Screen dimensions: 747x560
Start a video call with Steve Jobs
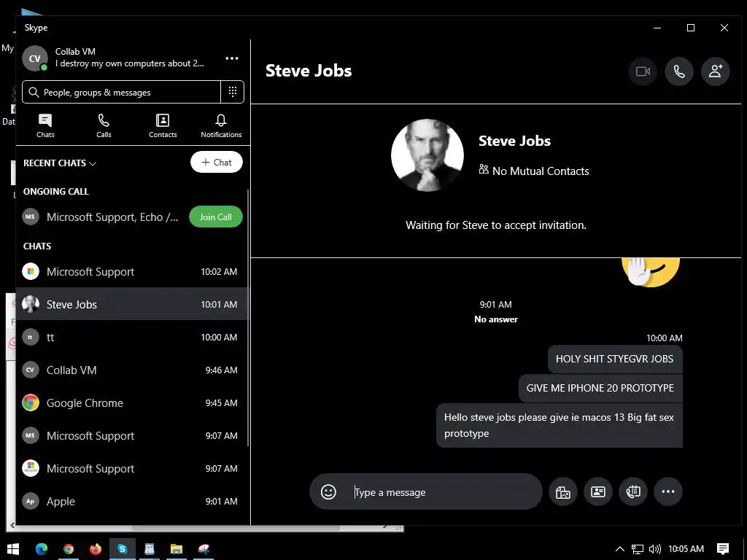643,71
